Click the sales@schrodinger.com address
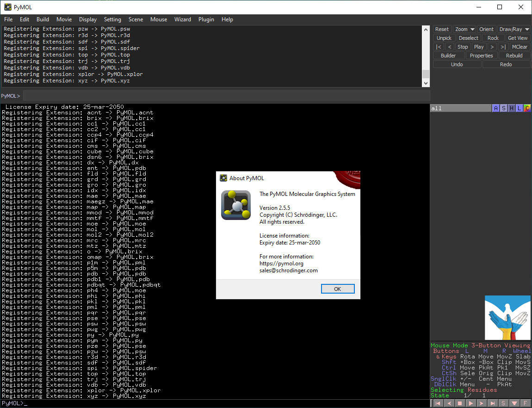The height and width of the screenshot is (408, 532). point(288,271)
